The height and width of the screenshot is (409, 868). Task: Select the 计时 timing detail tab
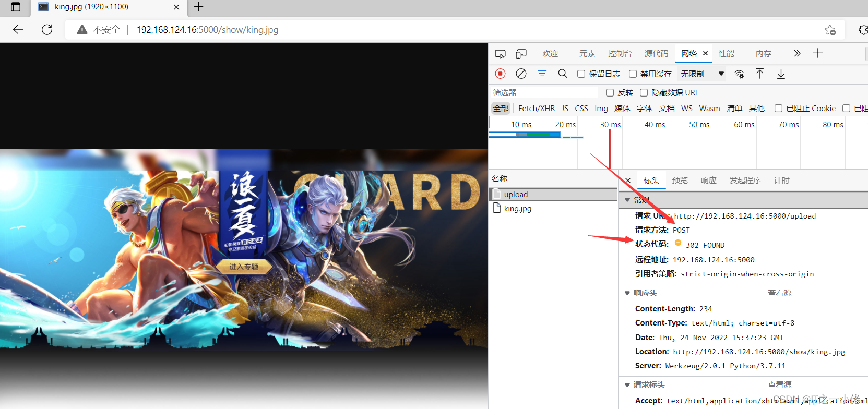(x=782, y=181)
